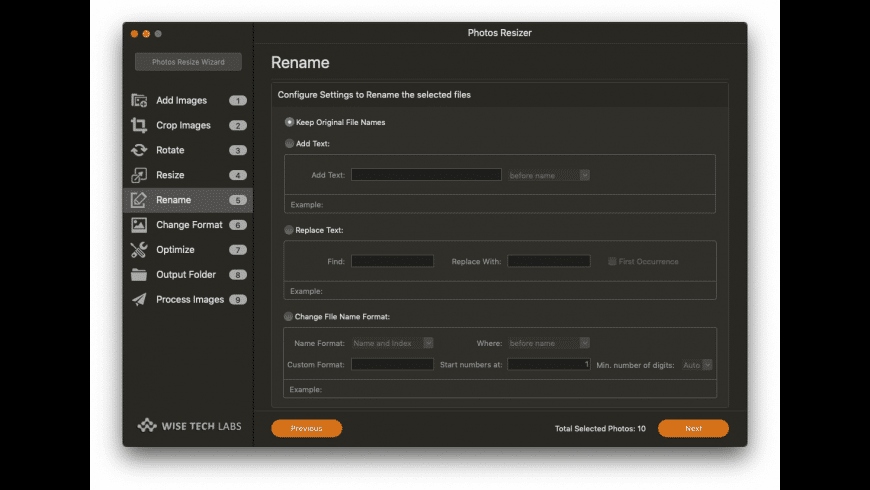
Task: Go back with the Previous button
Action: pos(306,428)
